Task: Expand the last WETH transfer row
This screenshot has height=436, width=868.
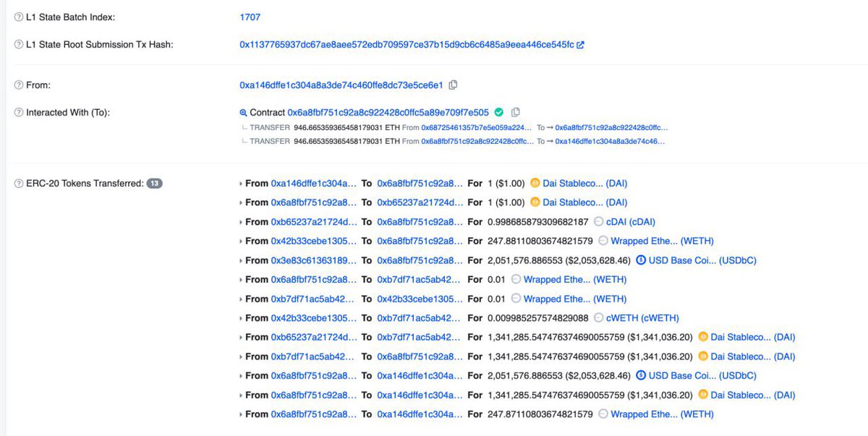Action: coord(241,414)
